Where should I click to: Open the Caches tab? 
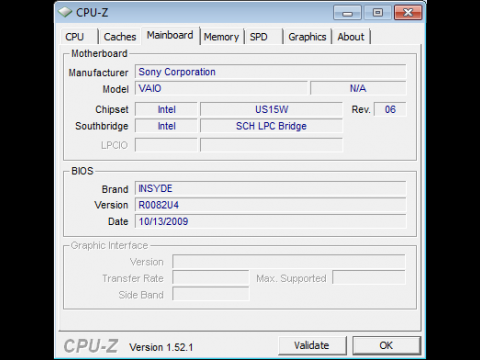coord(120,37)
